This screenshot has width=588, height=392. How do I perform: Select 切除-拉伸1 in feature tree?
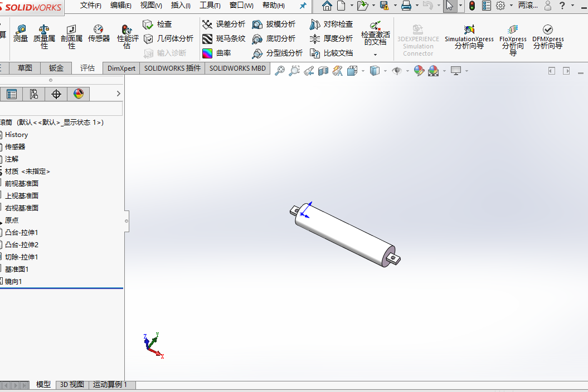tap(21, 257)
